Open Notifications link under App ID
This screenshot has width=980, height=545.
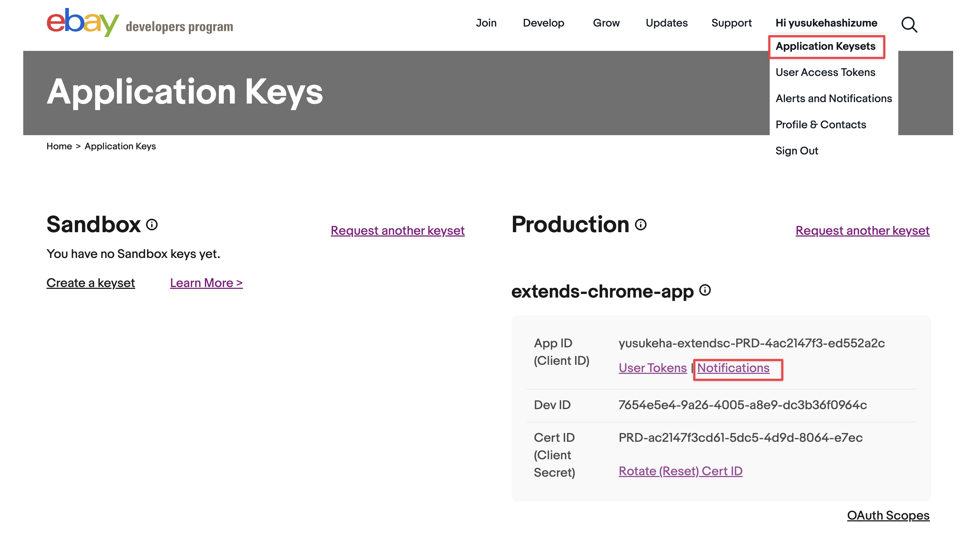point(733,368)
